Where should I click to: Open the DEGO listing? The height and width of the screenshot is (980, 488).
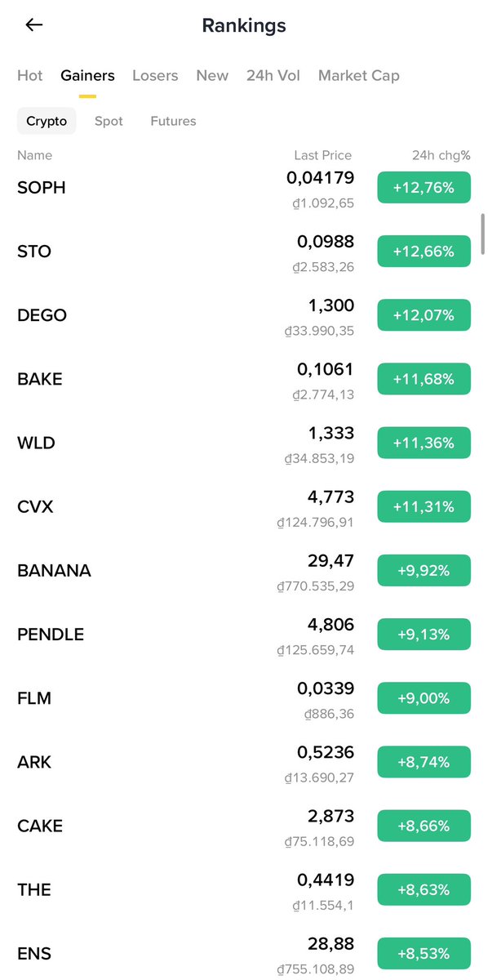(x=244, y=315)
